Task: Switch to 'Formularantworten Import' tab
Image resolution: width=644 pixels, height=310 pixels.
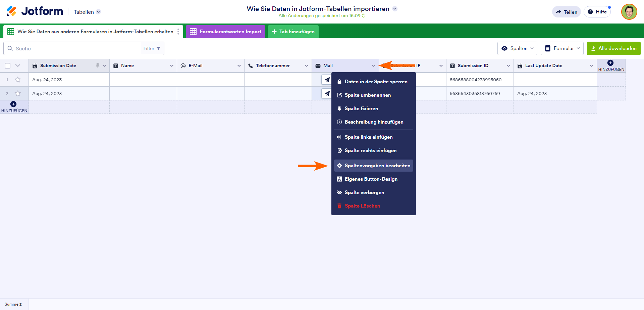Action: point(225,32)
